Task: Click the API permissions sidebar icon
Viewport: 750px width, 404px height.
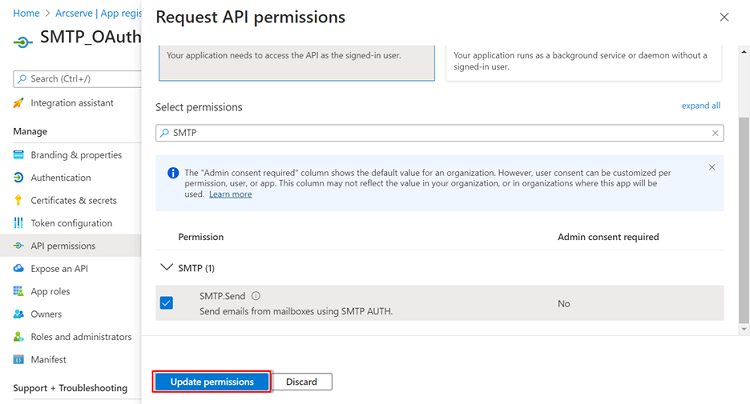Action: tap(18, 245)
